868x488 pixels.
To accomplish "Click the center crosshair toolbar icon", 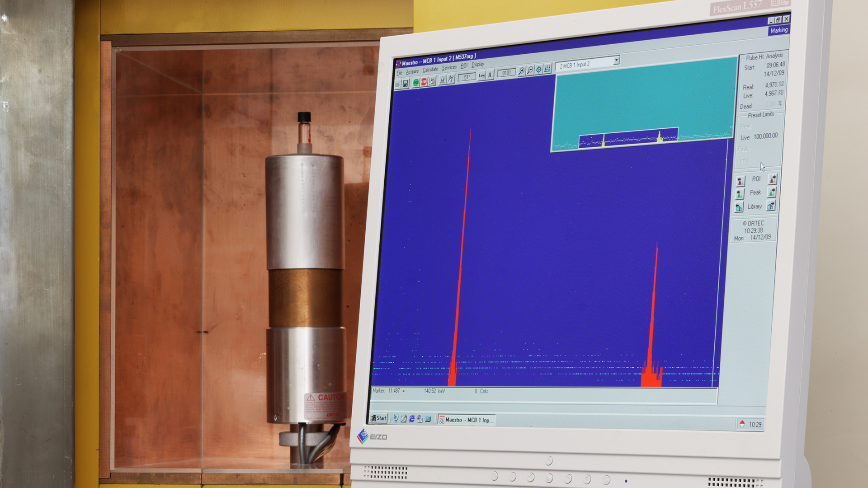I will click(x=538, y=70).
